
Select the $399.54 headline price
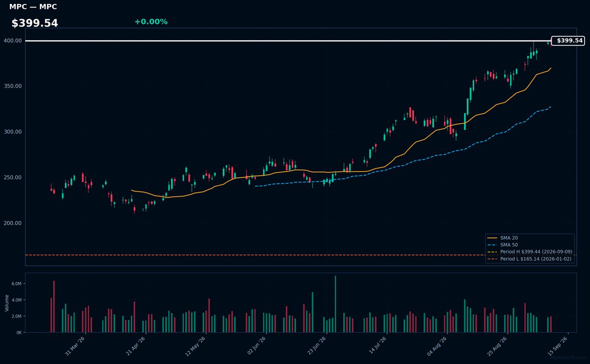34,23
